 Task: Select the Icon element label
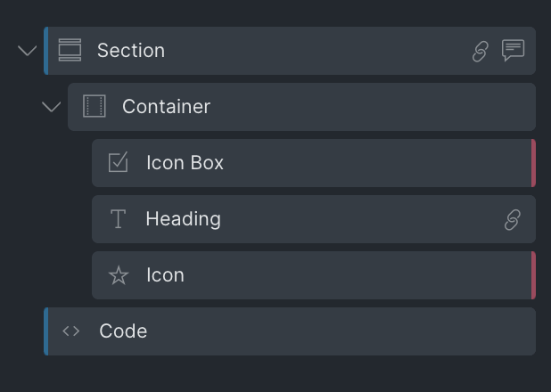point(165,275)
